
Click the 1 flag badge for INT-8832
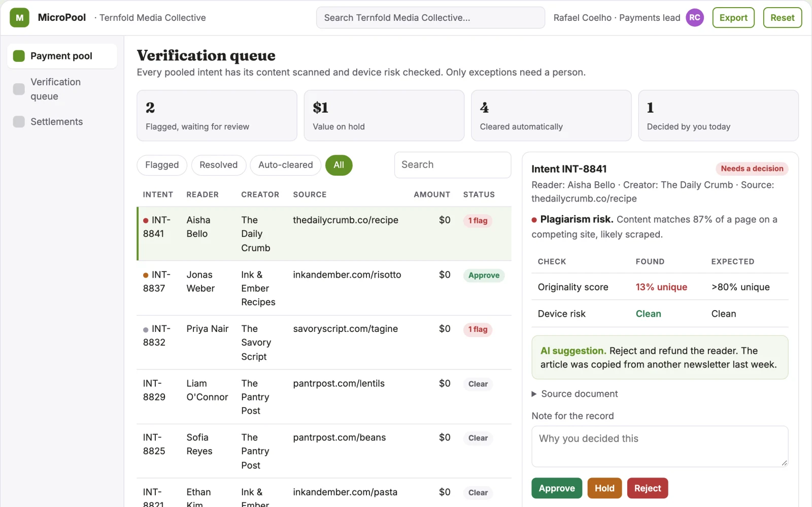click(478, 329)
